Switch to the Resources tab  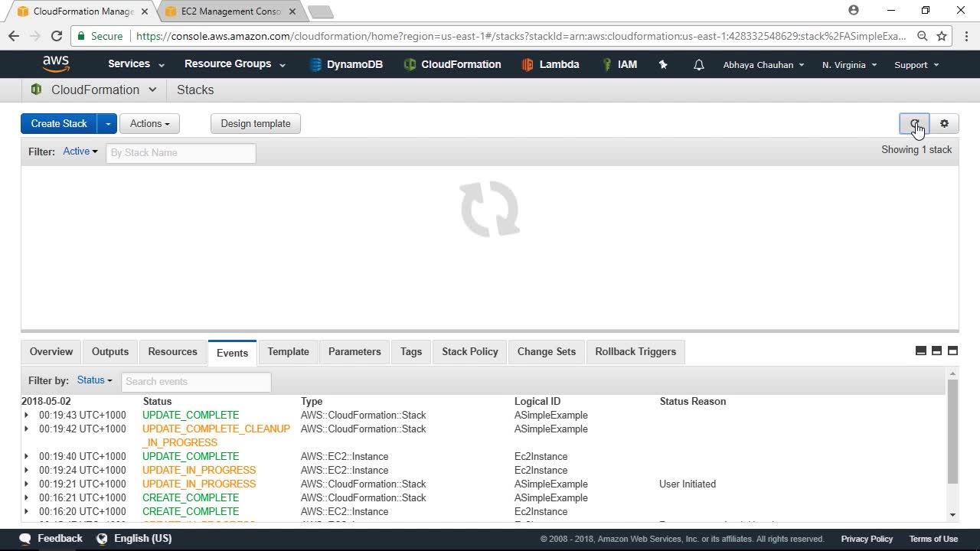(x=172, y=351)
